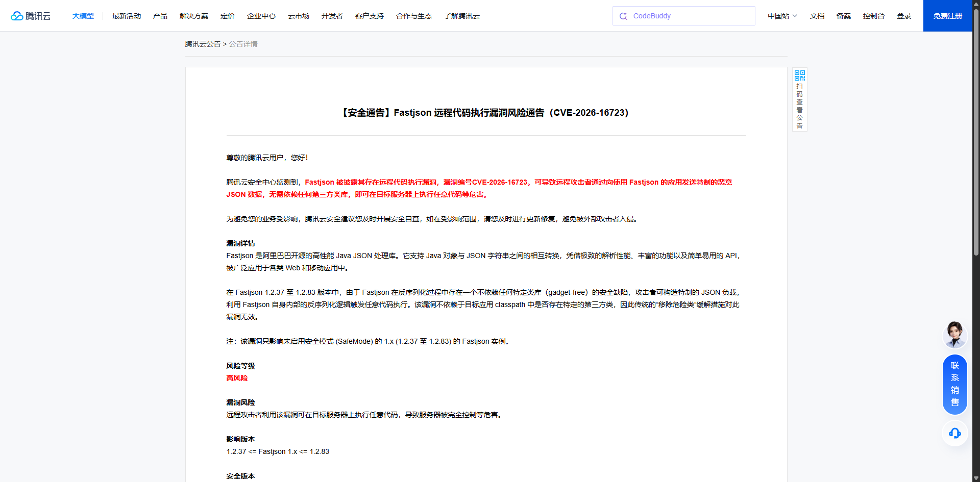Screen dimensions: 980x482
Task: Click the 影响版本 heading
Action: point(240,439)
